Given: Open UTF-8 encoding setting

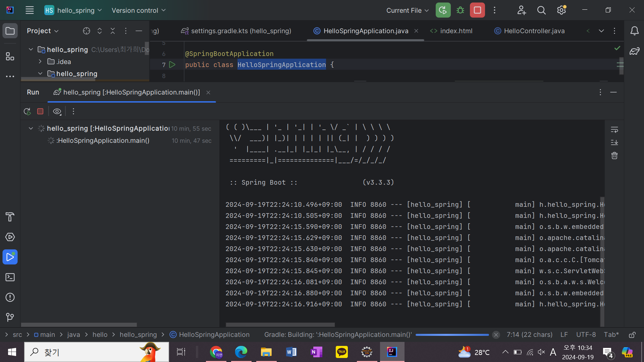Looking at the screenshot, I should (586, 335).
